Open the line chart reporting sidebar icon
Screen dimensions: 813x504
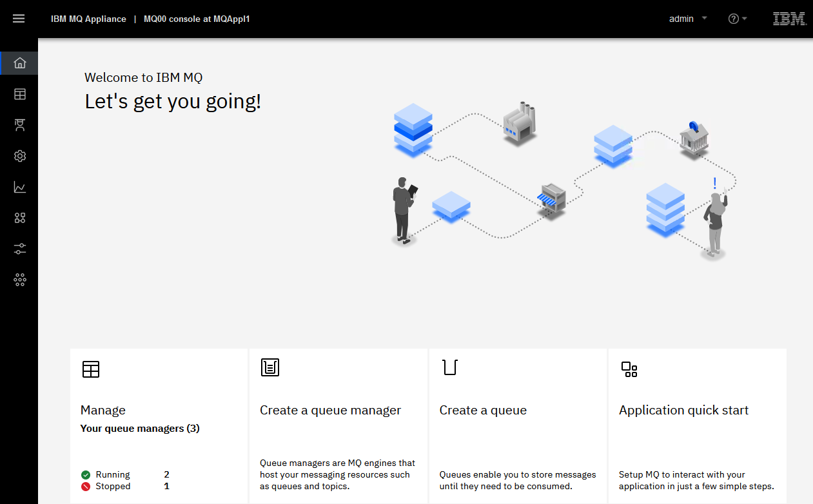20,188
